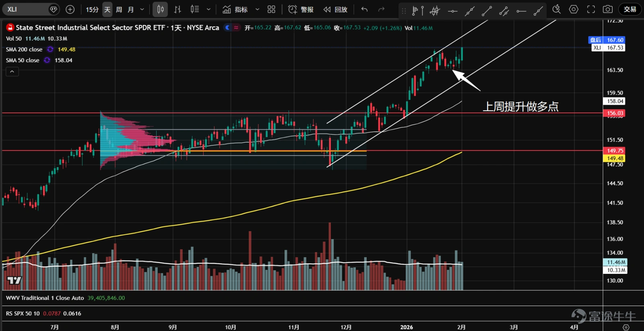
Task: Start bar replay with 回放
Action: pos(335,9)
